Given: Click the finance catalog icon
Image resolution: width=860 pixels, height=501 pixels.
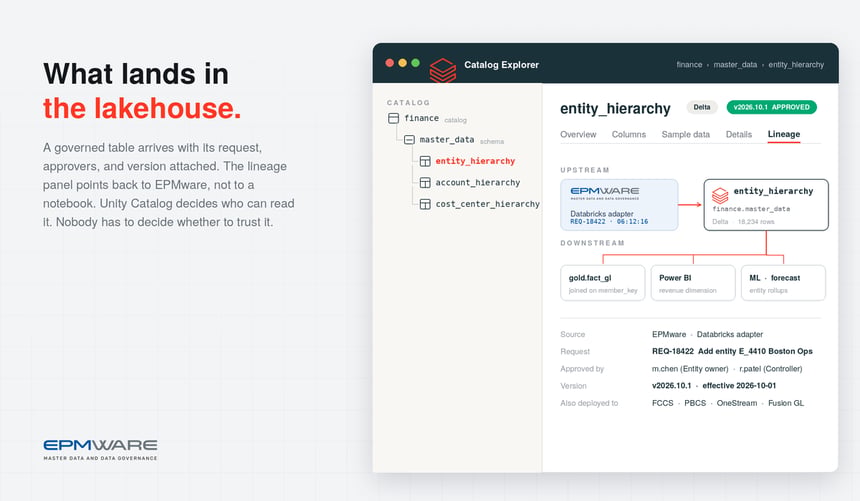Looking at the screenshot, I should (393, 118).
